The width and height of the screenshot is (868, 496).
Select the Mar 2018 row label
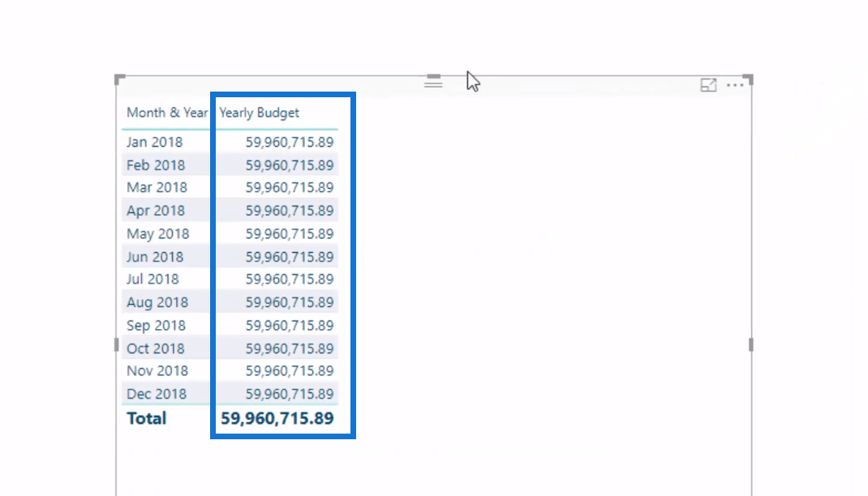[157, 187]
